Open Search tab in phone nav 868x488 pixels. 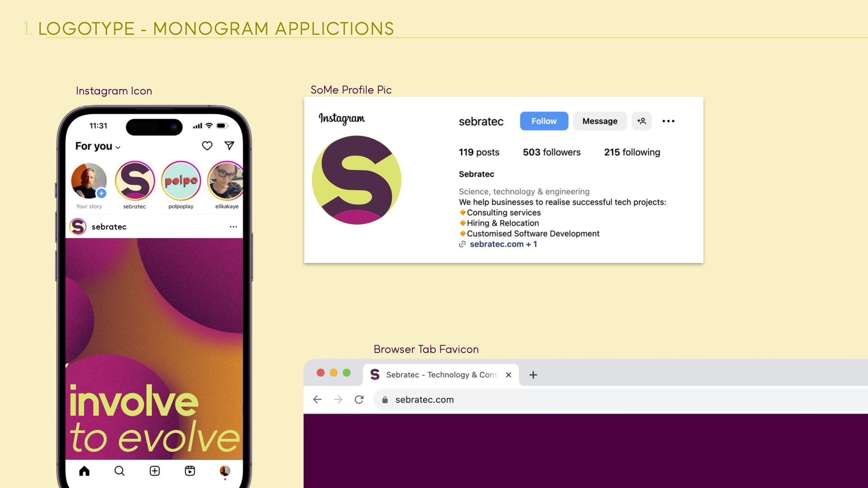[119, 471]
